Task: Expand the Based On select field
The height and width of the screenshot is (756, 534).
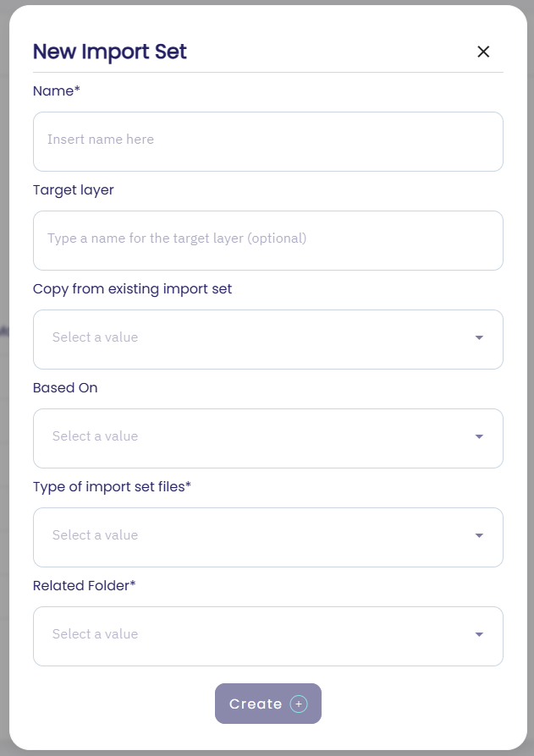Action: coord(254,437)
